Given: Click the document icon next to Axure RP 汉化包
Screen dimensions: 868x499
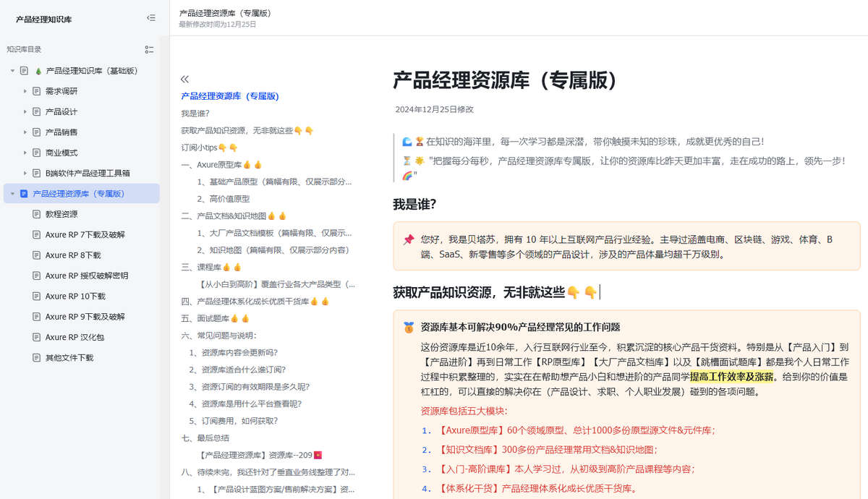Looking at the screenshot, I should (x=37, y=338).
